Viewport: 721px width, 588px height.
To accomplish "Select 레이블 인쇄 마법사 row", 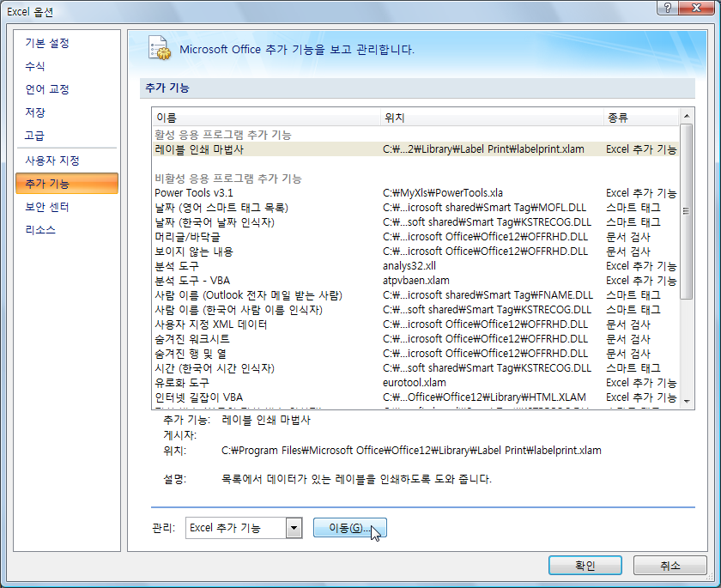I will 415,149.
